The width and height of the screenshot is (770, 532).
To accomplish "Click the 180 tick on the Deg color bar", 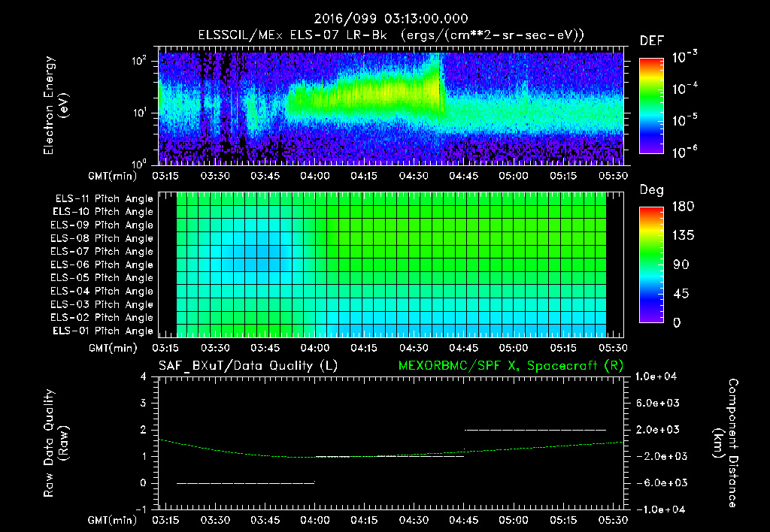I will (x=683, y=207).
